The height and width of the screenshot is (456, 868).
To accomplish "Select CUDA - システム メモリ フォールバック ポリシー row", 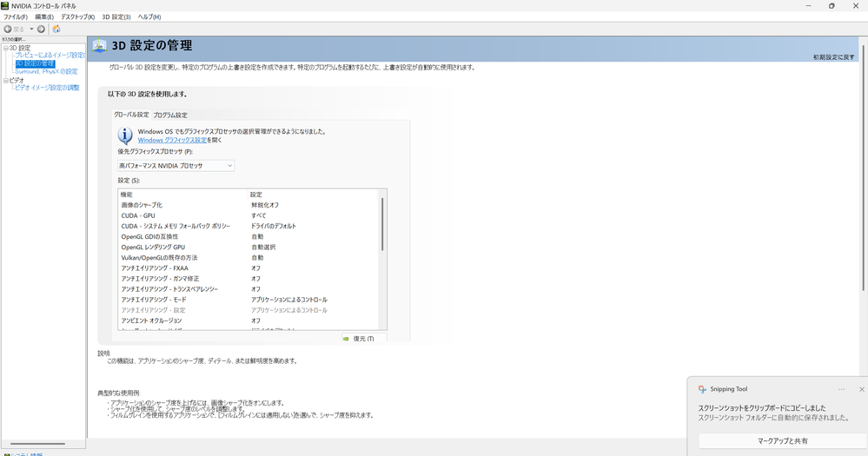I will (x=248, y=226).
